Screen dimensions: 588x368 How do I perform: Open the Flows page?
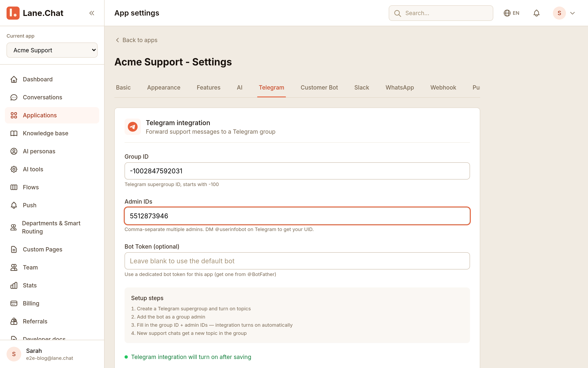(x=52, y=187)
